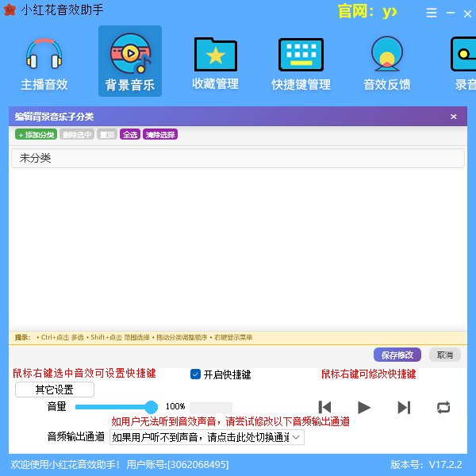
Task: Click red text 鼠标右键选中音效可设置快捷键
Action: pos(84,373)
